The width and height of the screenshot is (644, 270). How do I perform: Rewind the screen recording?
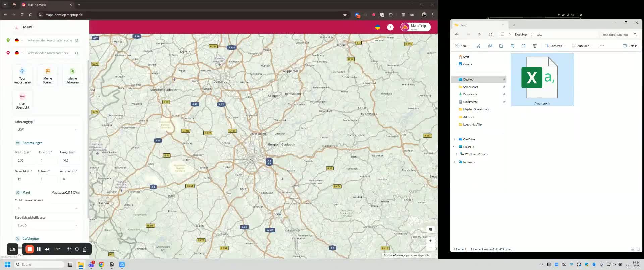[47, 249]
